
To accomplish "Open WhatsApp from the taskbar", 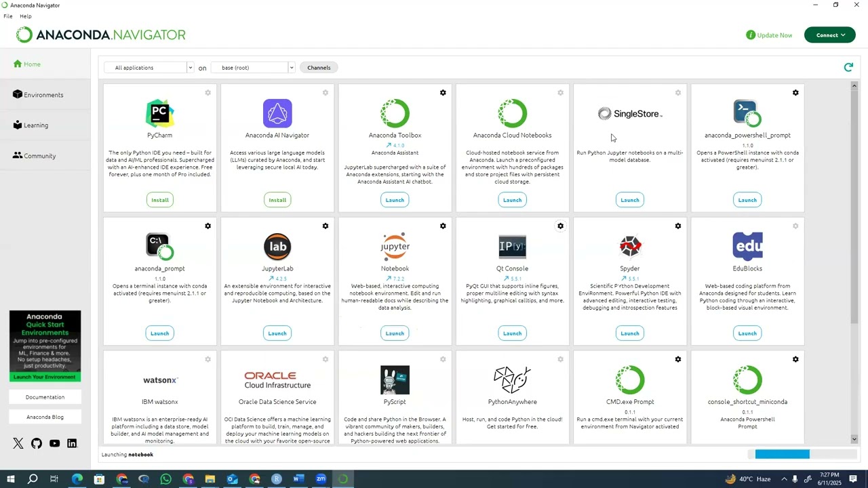I will (165, 479).
